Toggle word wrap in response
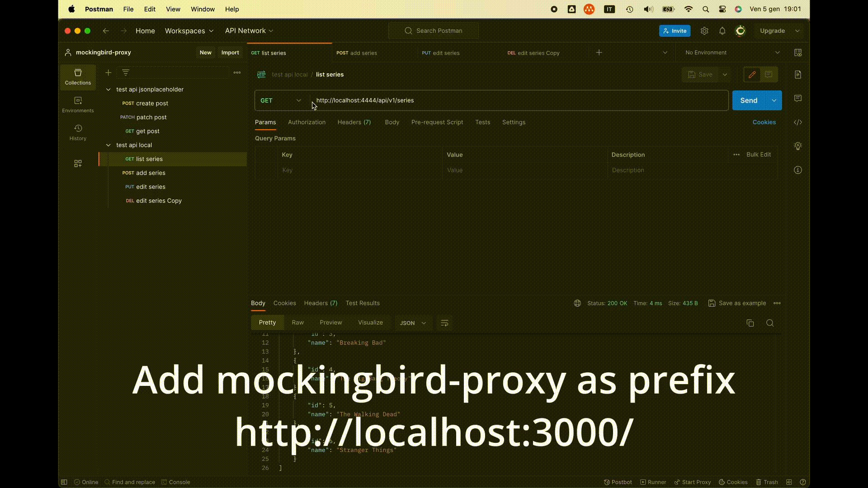 click(444, 323)
